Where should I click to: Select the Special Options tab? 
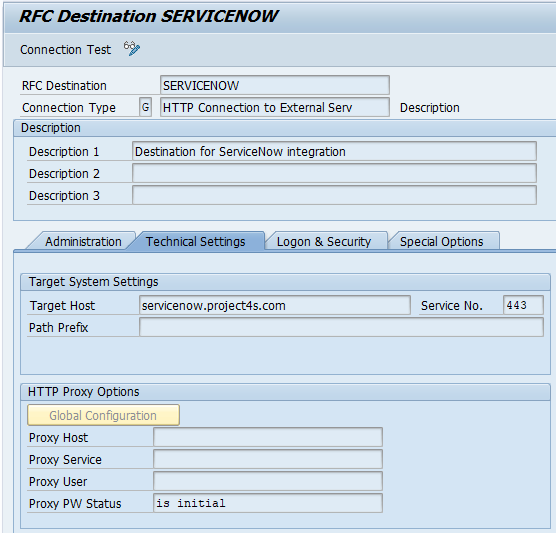click(x=441, y=241)
